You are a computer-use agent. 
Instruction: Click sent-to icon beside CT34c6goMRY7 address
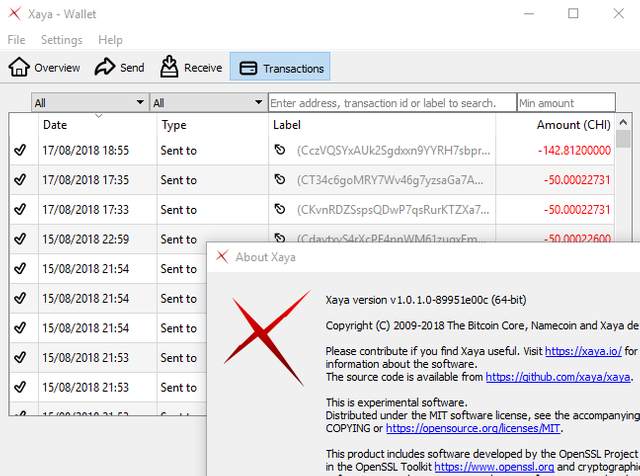[280, 179]
